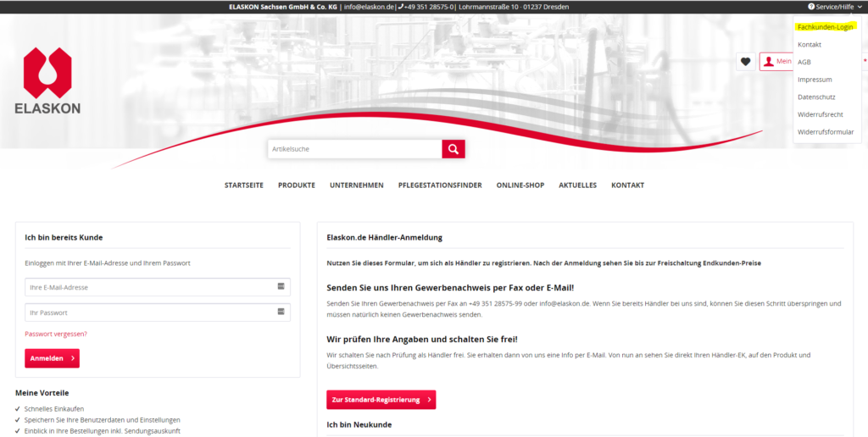Select Datenschutz in the Service menu
This screenshot has width=868, height=437.
click(817, 97)
